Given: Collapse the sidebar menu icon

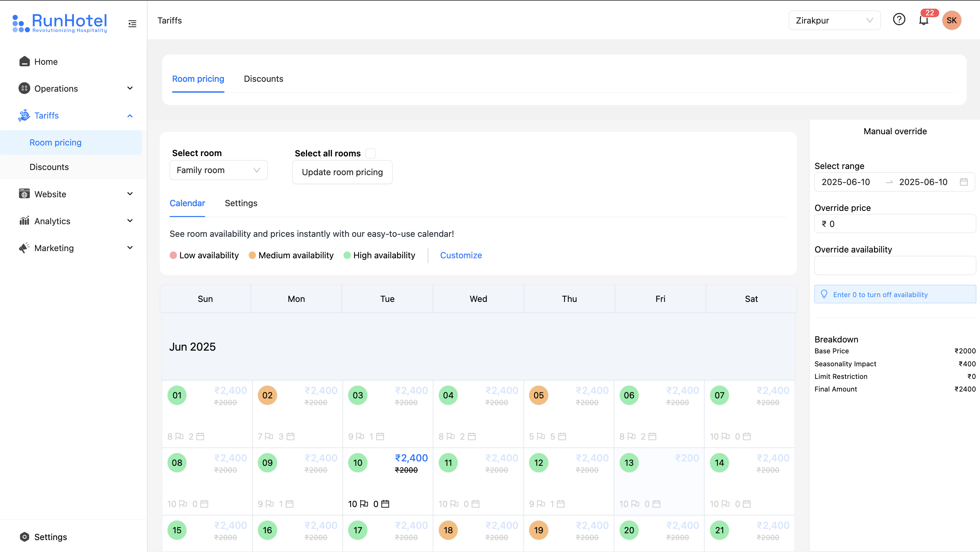Looking at the screenshot, I should (132, 24).
